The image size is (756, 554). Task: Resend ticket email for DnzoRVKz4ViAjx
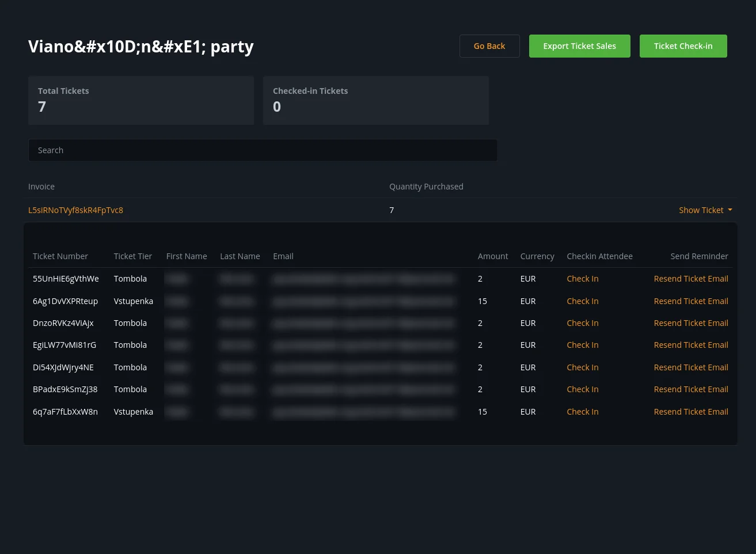click(690, 323)
